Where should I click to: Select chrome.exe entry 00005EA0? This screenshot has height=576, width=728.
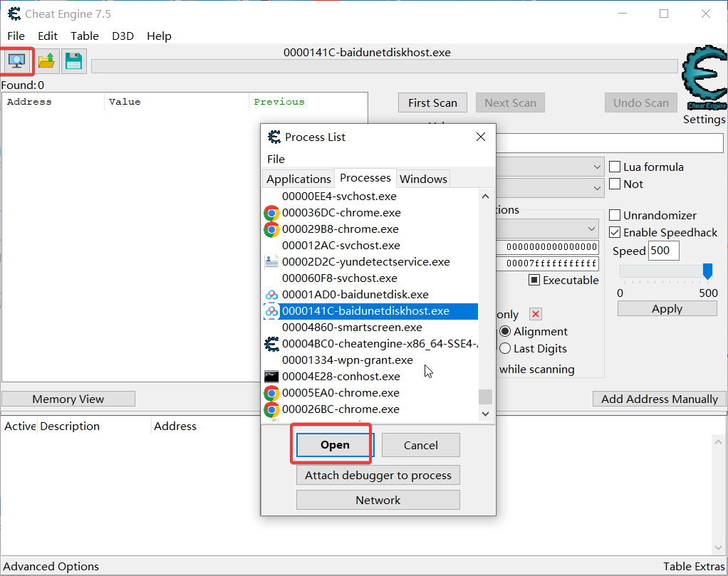click(370, 393)
